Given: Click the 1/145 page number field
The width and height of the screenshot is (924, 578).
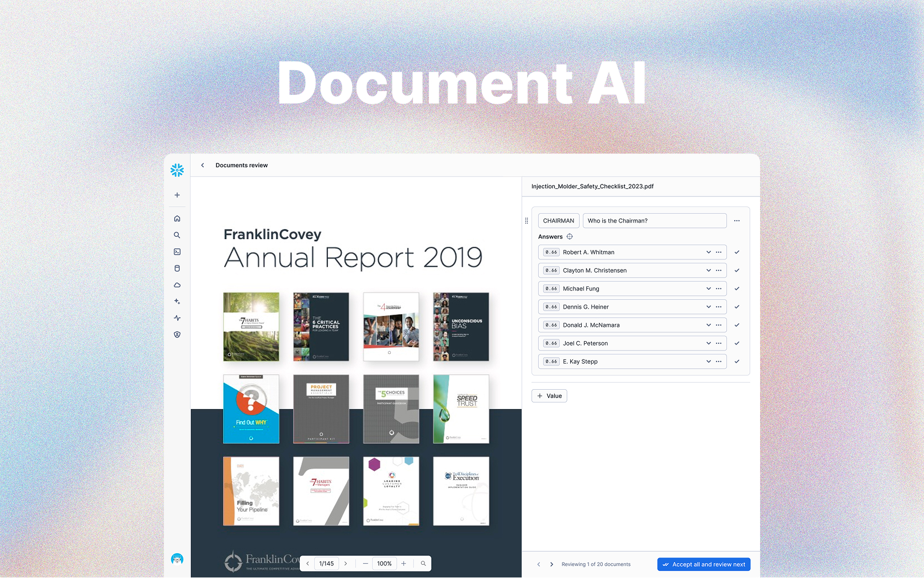Looking at the screenshot, I should 327,564.
